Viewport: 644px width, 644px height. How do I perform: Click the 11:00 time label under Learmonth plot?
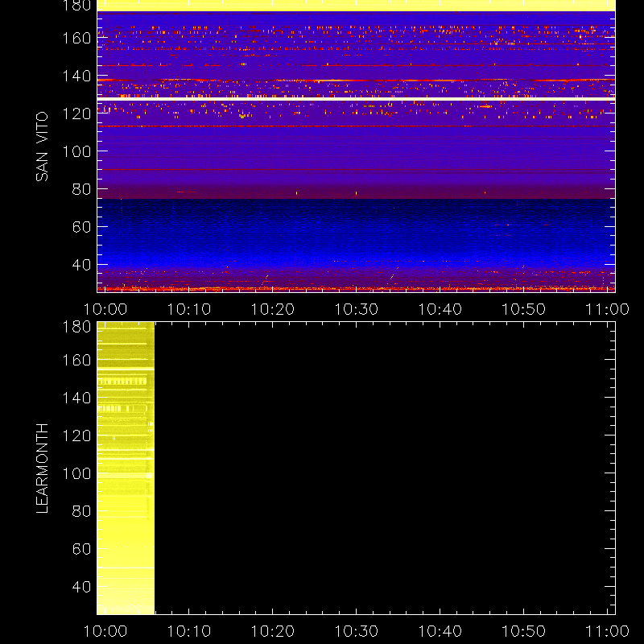coord(608,631)
